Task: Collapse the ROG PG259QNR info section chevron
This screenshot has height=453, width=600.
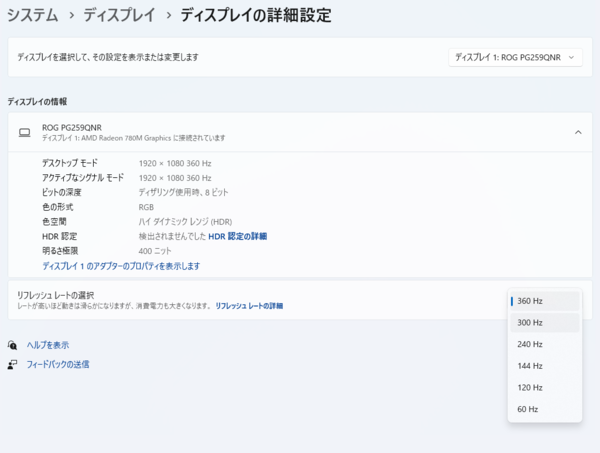Action: coord(578,132)
